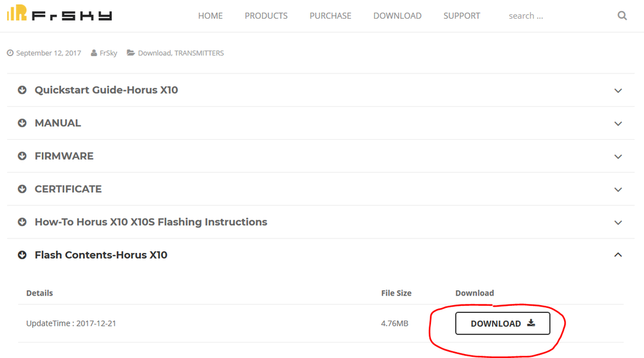Screen dimensions: 644x358
Task: Click the search magnifier icon
Action: point(622,15)
